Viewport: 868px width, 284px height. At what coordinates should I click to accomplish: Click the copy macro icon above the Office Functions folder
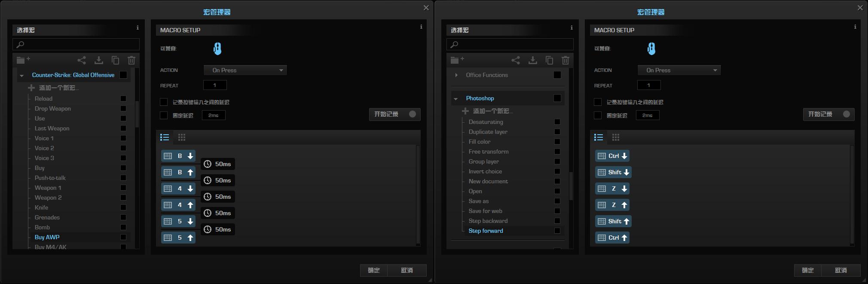(x=549, y=60)
